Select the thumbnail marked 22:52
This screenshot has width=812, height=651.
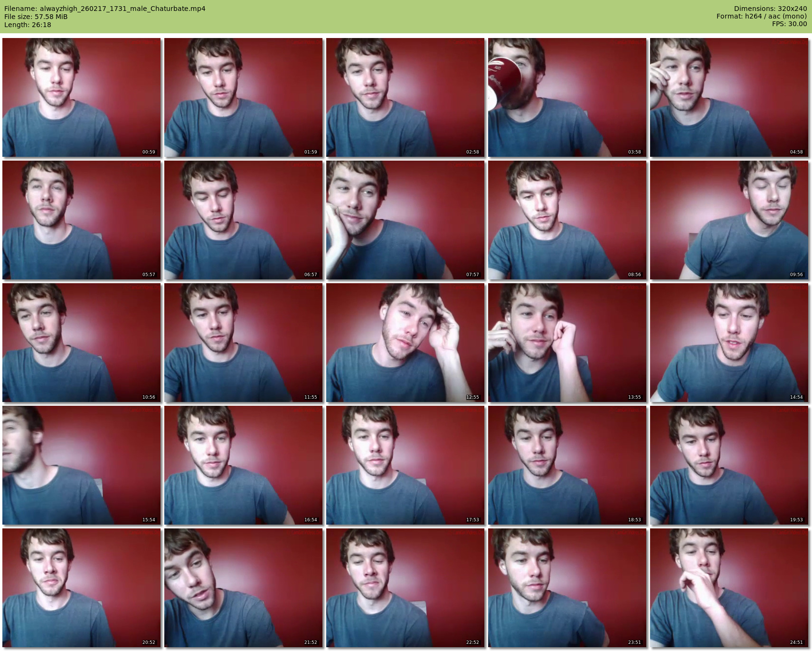[x=406, y=588]
